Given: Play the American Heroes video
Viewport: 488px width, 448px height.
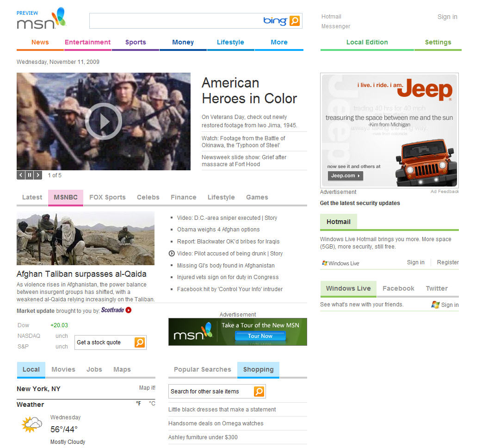Looking at the screenshot, I should 103,121.
